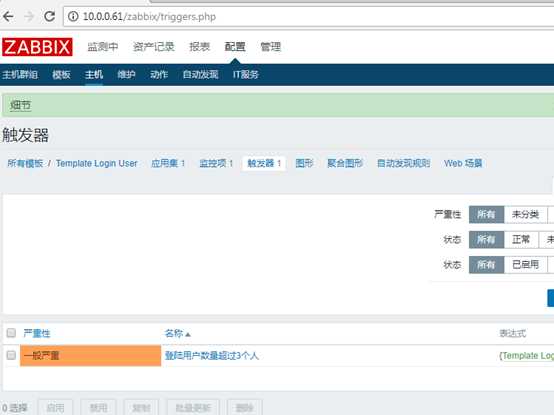
Task: Go to 主机 submenu
Action: coord(94,75)
